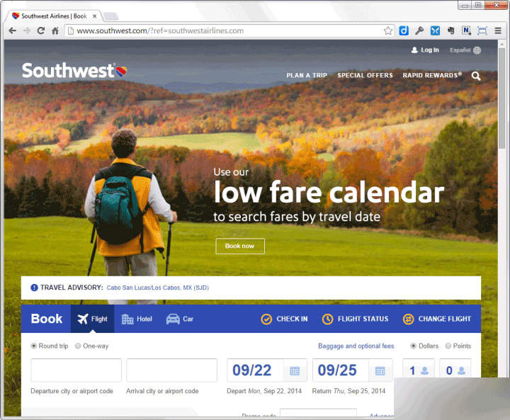Open the Cabo San Lucas advisory link

(x=158, y=288)
